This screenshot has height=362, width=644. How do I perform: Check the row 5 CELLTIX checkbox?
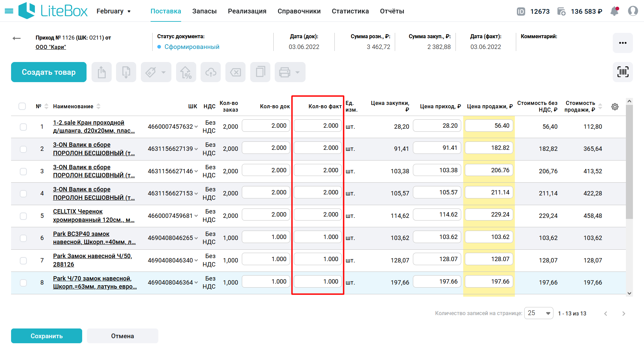[x=23, y=216]
